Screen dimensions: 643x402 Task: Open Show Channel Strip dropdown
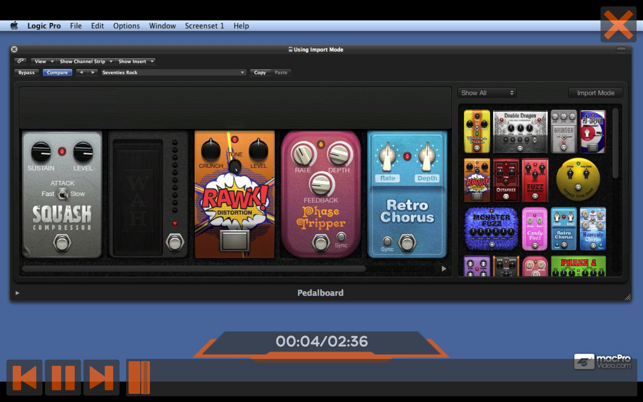(x=85, y=62)
